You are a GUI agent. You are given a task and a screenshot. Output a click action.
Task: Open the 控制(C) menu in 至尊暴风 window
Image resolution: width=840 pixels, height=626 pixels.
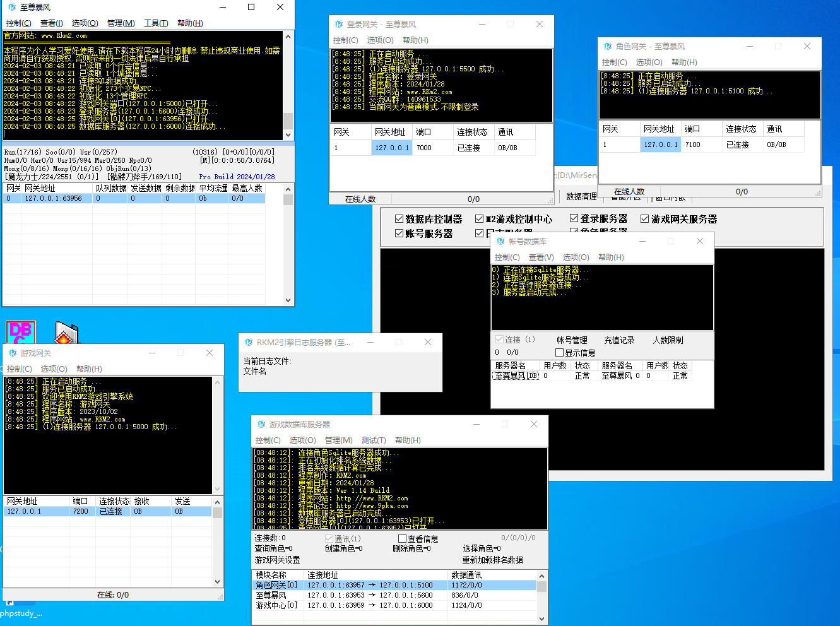click(18, 23)
